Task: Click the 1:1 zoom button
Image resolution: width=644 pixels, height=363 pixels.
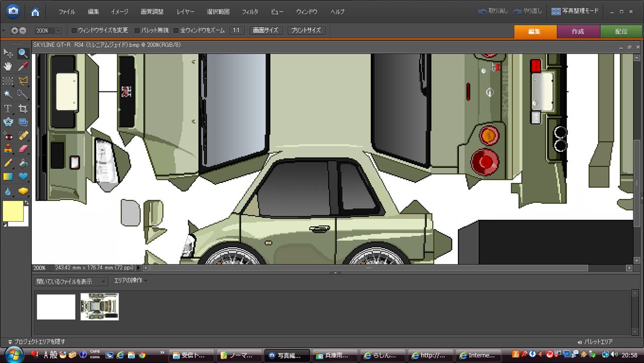Action: click(236, 31)
